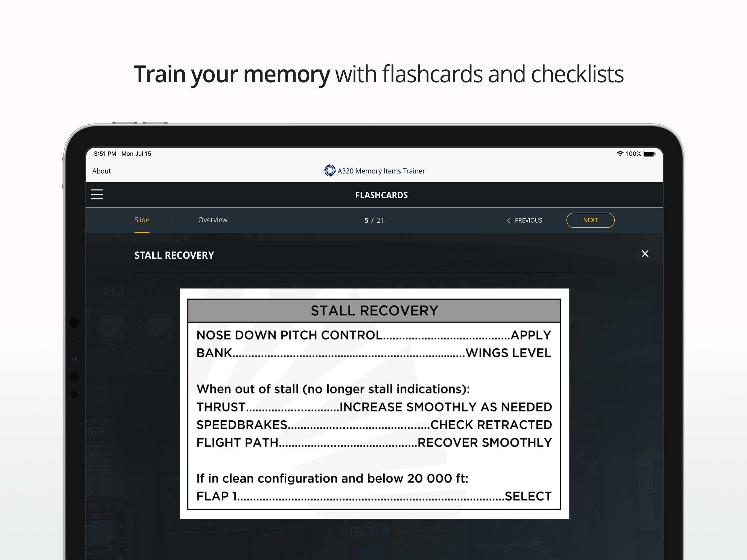747x560 pixels.
Task: Open the hamburger navigation menu
Action: (97, 194)
